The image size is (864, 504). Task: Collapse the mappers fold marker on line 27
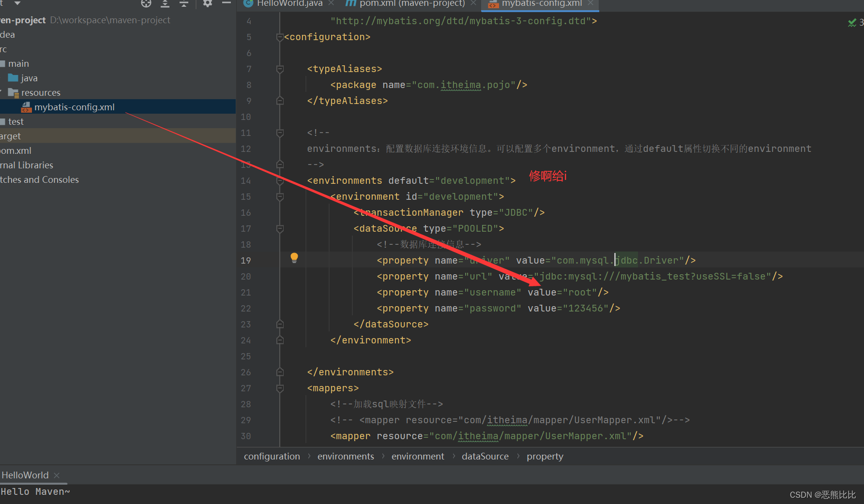pos(280,388)
